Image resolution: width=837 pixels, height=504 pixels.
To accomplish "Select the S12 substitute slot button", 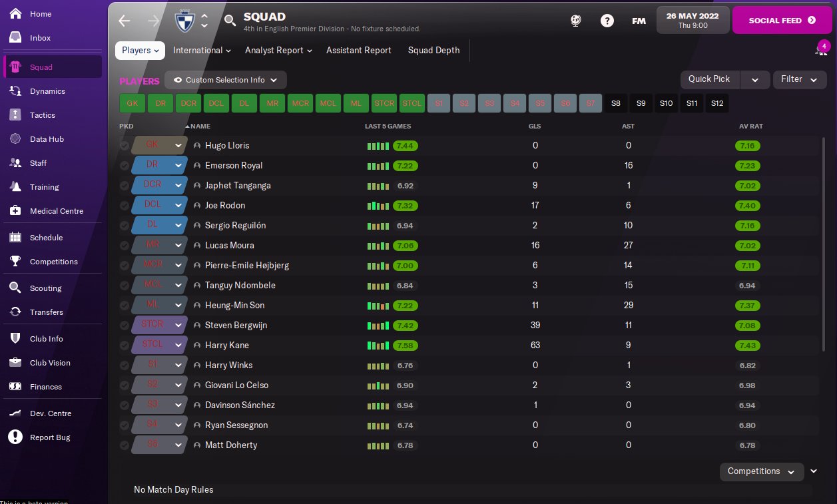I will (x=716, y=103).
